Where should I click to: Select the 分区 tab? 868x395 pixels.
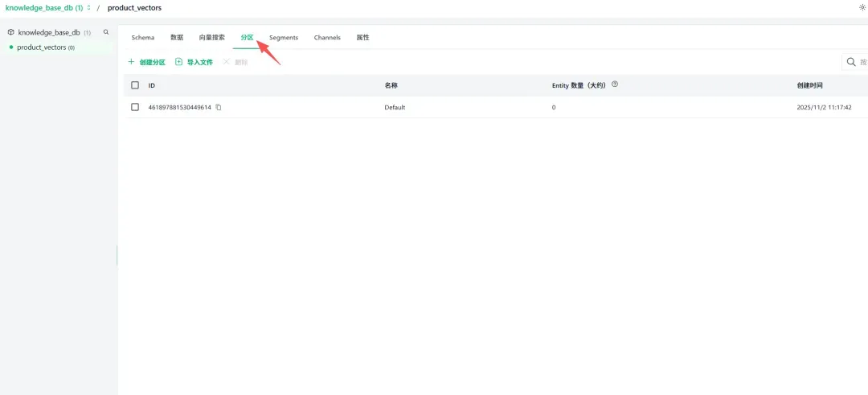(x=247, y=38)
